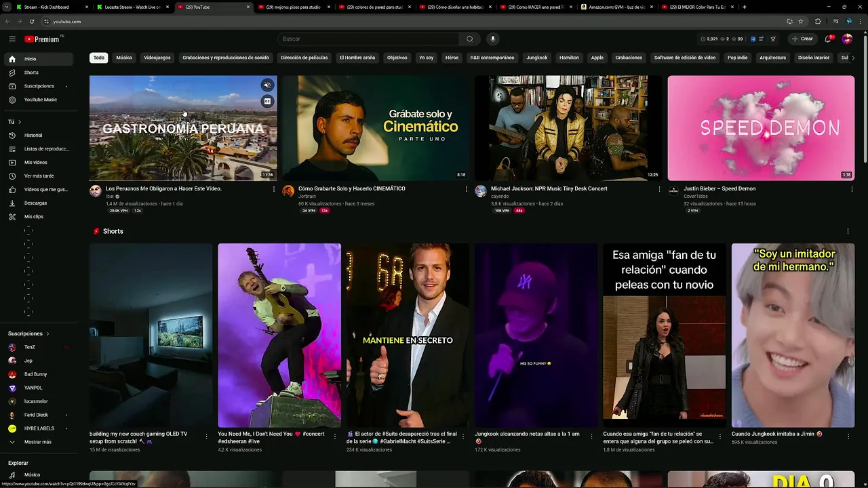Reload the page
The image size is (868, 488).
(x=31, y=21)
